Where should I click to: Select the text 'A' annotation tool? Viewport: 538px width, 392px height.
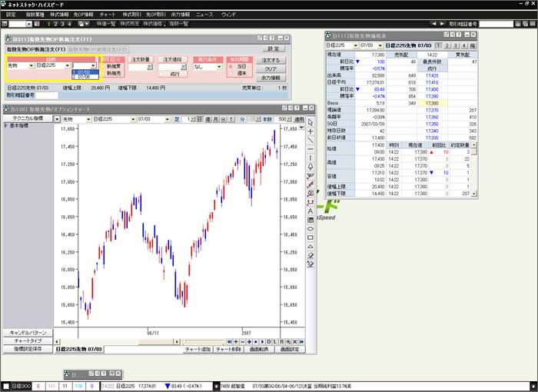[x=311, y=211]
